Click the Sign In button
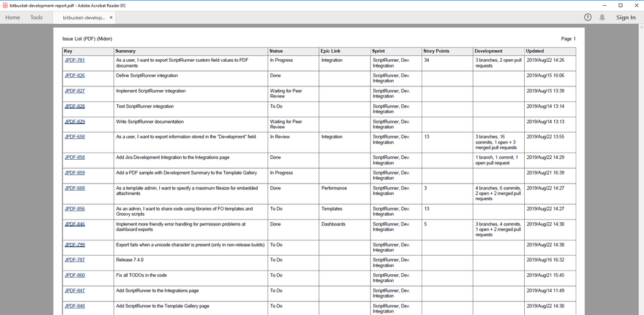644x315 pixels. pyautogui.click(x=625, y=17)
